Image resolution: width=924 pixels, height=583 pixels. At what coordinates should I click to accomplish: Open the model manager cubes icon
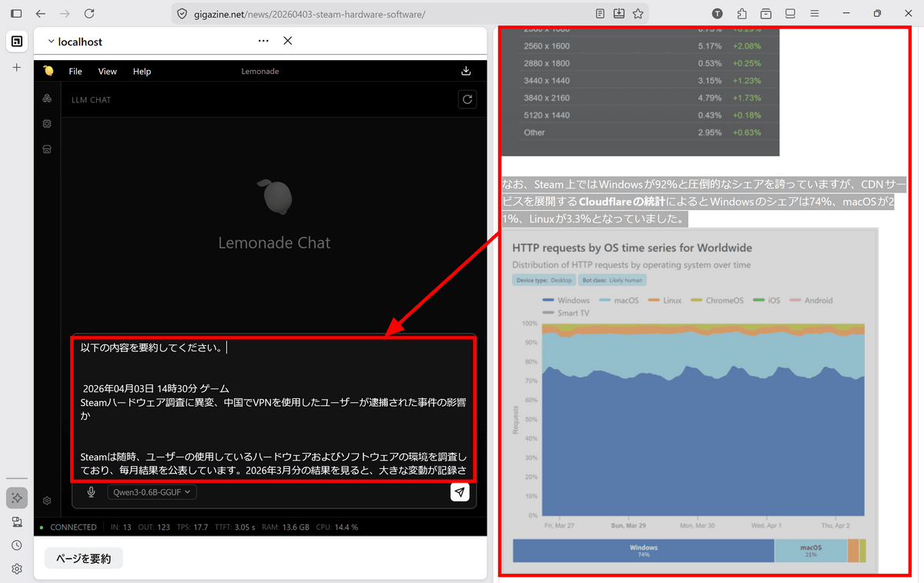47,99
